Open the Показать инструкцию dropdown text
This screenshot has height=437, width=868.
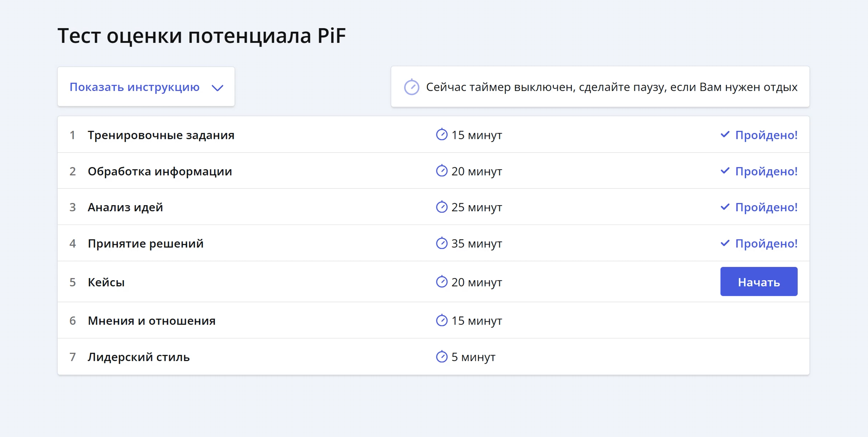click(x=134, y=87)
